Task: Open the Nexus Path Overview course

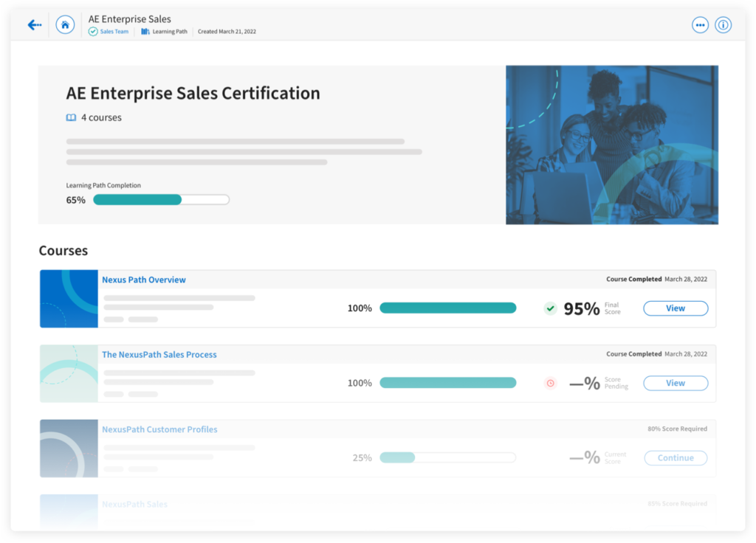Action: 144,280
